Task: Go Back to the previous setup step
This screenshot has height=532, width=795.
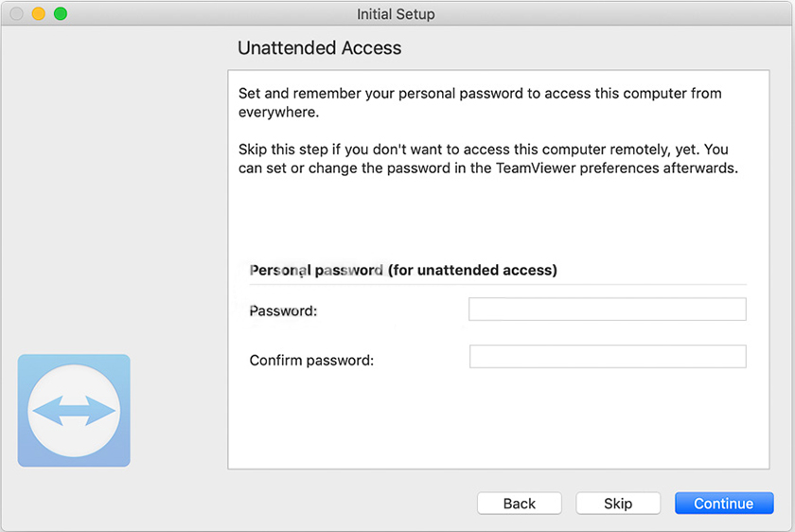Action: pyautogui.click(x=519, y=504)
